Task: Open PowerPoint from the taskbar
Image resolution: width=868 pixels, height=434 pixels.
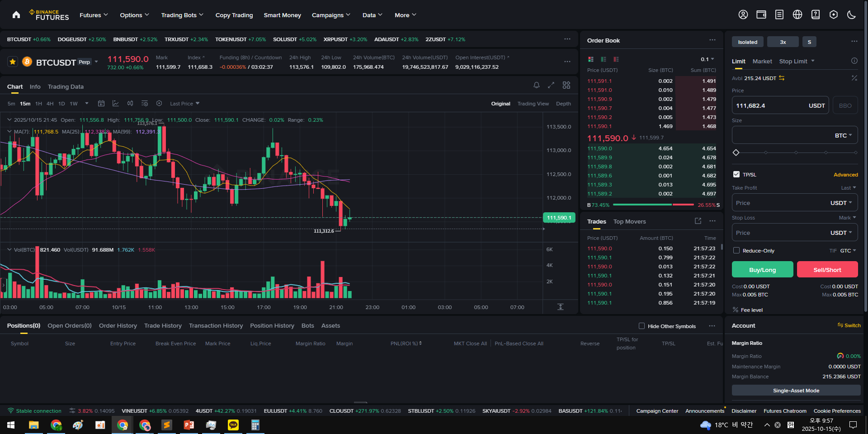Action: tap(189, 425)
